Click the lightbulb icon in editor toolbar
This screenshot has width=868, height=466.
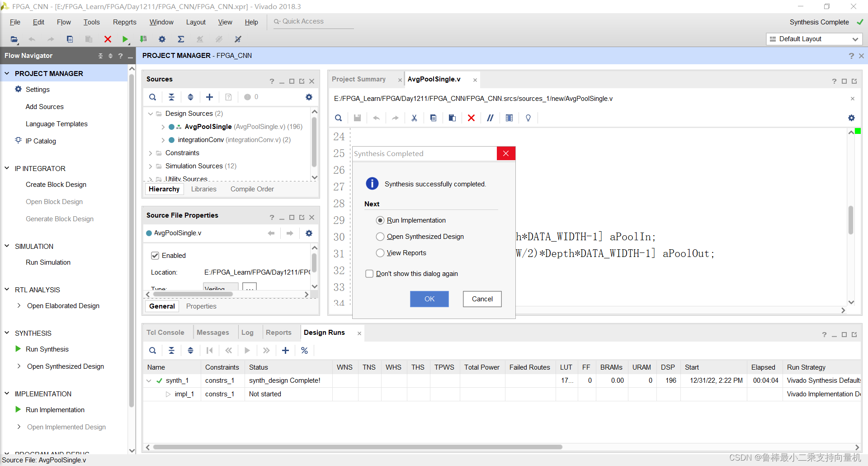[x=528, y=118]
